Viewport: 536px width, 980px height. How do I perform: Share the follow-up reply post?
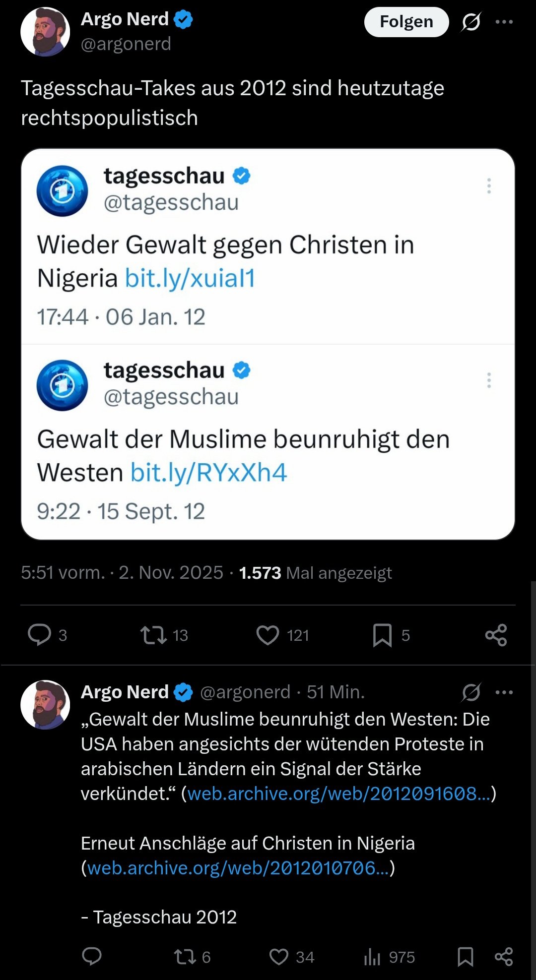[504, 956]
